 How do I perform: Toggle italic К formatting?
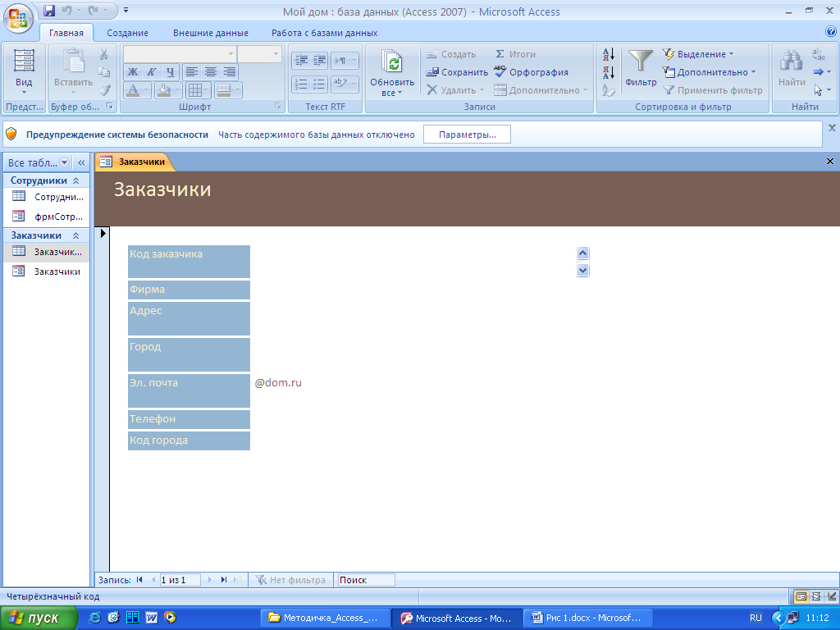[x=152, y=72]
